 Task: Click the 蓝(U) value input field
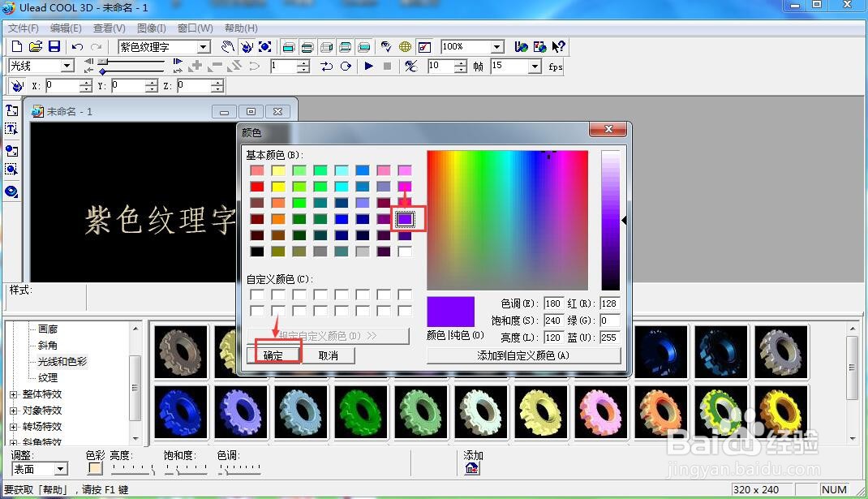pos(609,338)
